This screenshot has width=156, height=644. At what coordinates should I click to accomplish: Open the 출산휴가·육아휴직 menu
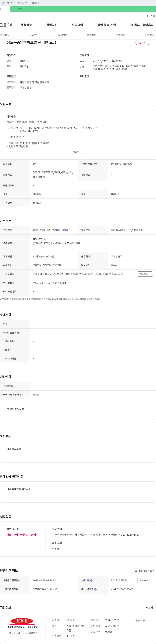click(142, 25)
